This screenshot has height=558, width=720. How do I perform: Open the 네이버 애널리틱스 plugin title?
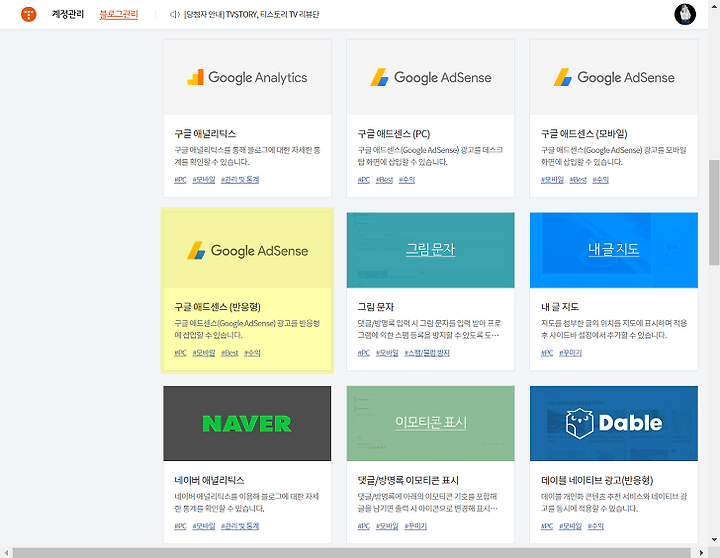(209, 480)
